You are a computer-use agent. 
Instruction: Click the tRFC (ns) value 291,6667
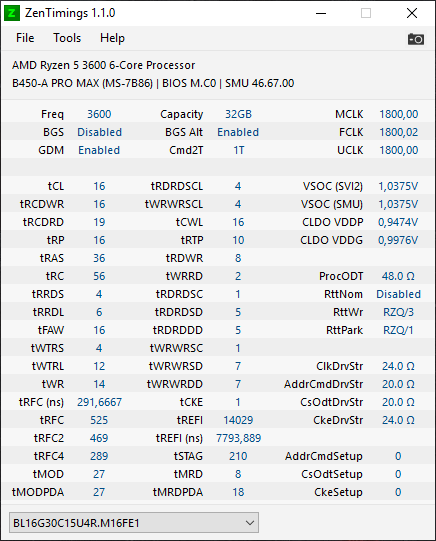(x=99, y=402)
